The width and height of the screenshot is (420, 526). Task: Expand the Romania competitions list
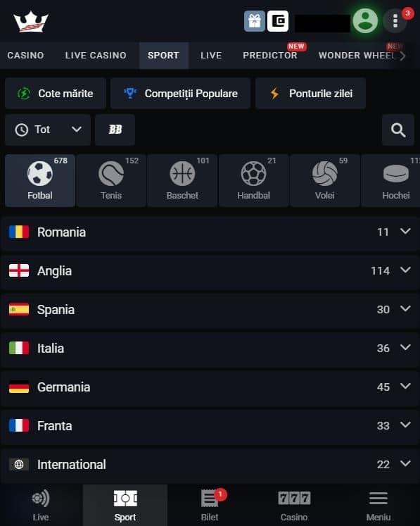tap(210, 232)
